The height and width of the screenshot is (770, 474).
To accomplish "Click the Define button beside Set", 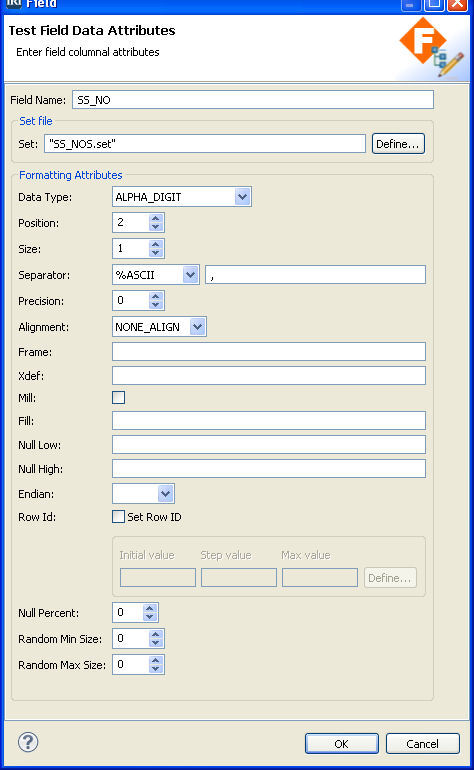I will point(398,144).
